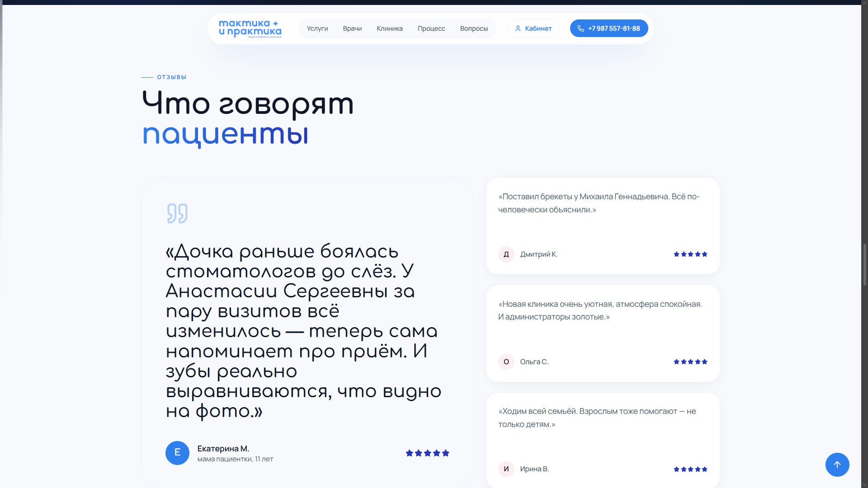The image size is (868, 488).
Task: Click the review «Поставил брекеты у Михаила Геннадьевича»
Action: pos(599,203)
